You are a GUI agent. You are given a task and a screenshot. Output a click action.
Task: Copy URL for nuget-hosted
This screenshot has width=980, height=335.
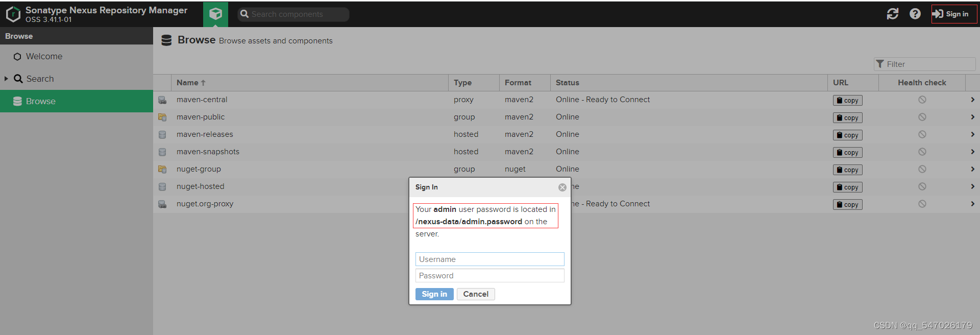pos(847,187)
